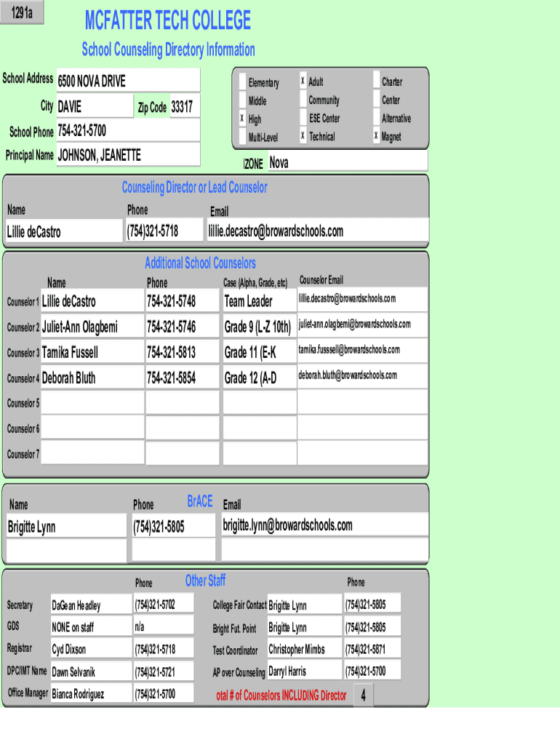Click the empty Counselor 5 name field
This screenshot has width=560, height=745.
click(92, 402)
